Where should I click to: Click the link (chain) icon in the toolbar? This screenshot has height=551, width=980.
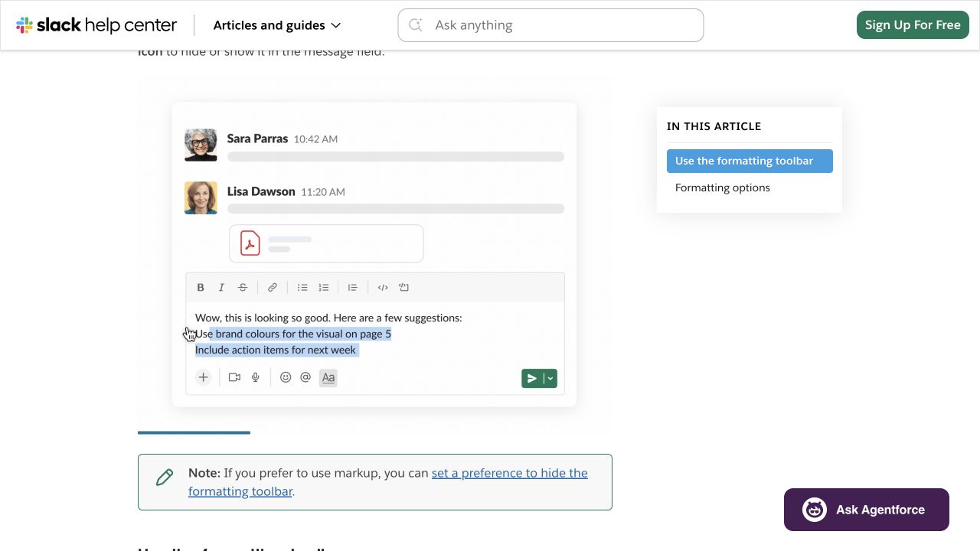(x=272, y=288)
